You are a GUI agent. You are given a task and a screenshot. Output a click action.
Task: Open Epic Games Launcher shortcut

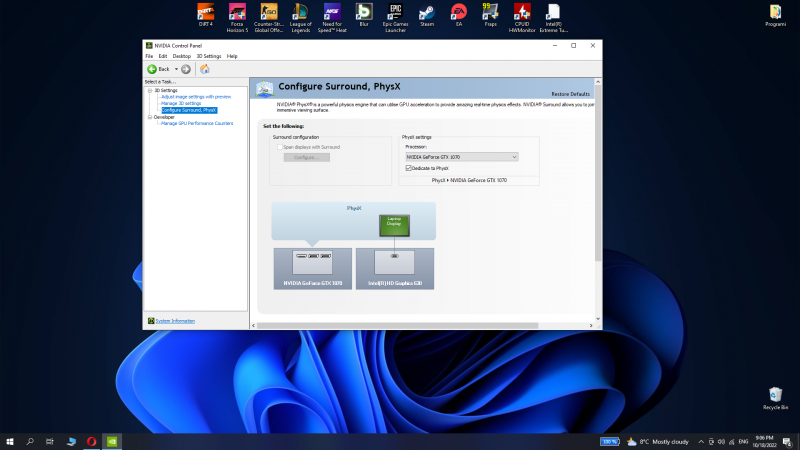395,18
